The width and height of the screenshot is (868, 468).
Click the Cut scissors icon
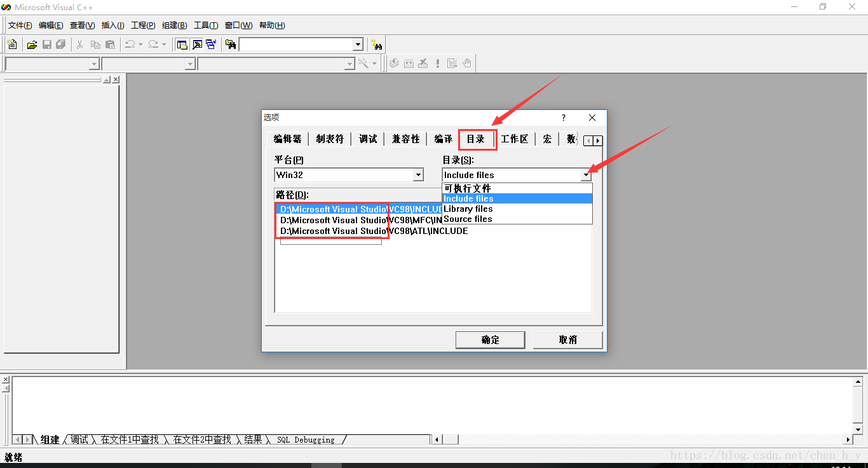point(80,45)
